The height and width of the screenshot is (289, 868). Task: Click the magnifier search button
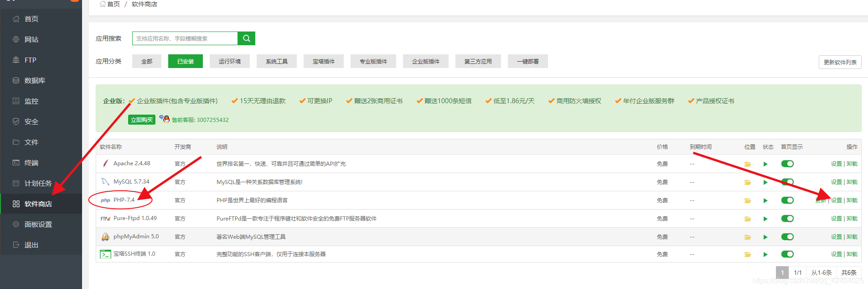coord(246,38)
